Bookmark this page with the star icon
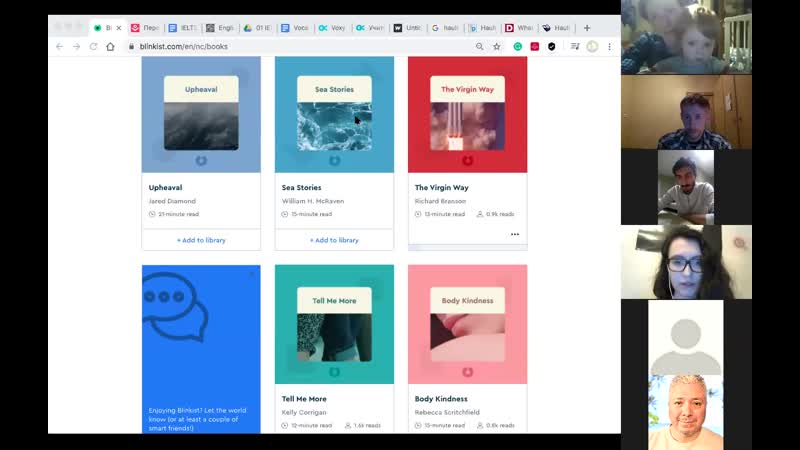800x450 pixels. tap(497, 46)
